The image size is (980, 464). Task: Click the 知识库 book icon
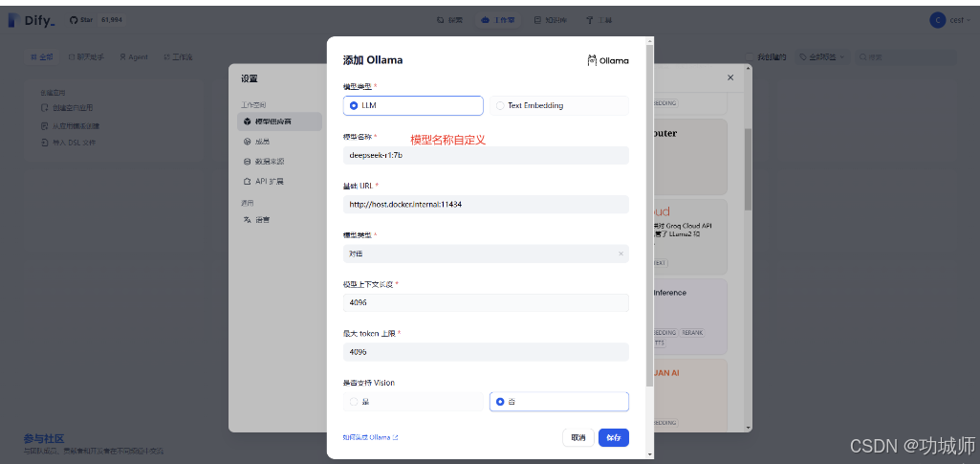tap(537, 20)
